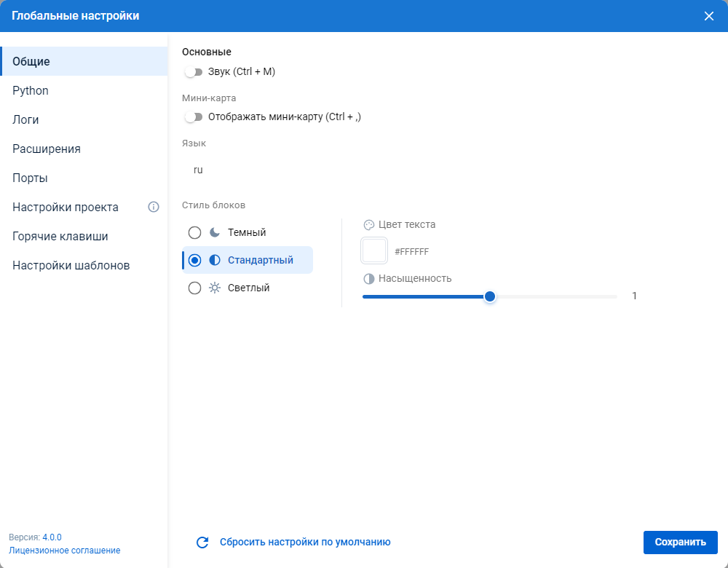Screen dimensions: 728x568
Task: Select the Стандартный radio button
Action: point(194,260)
